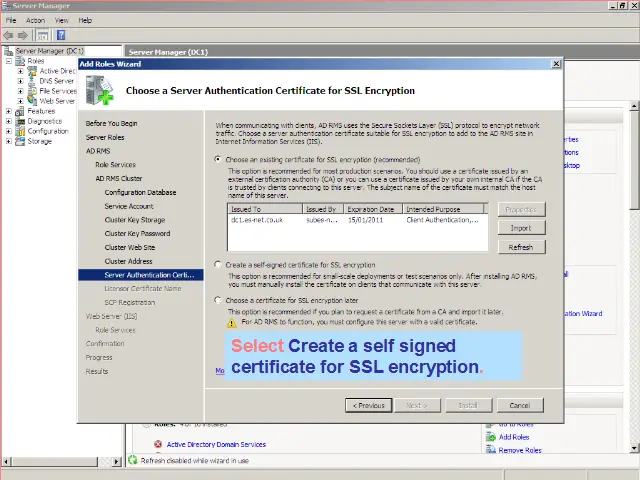The height and width of the screenshot is (480, 640).
Task: Click the File Services icon in tree
Action: point(32,91)
